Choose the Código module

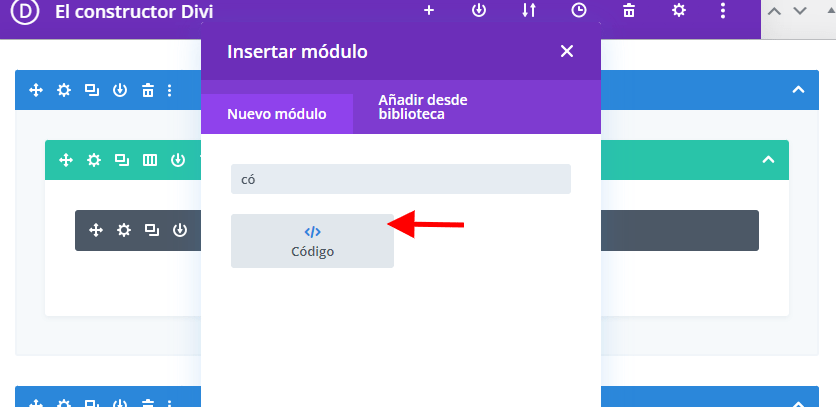tap(312, 241)
